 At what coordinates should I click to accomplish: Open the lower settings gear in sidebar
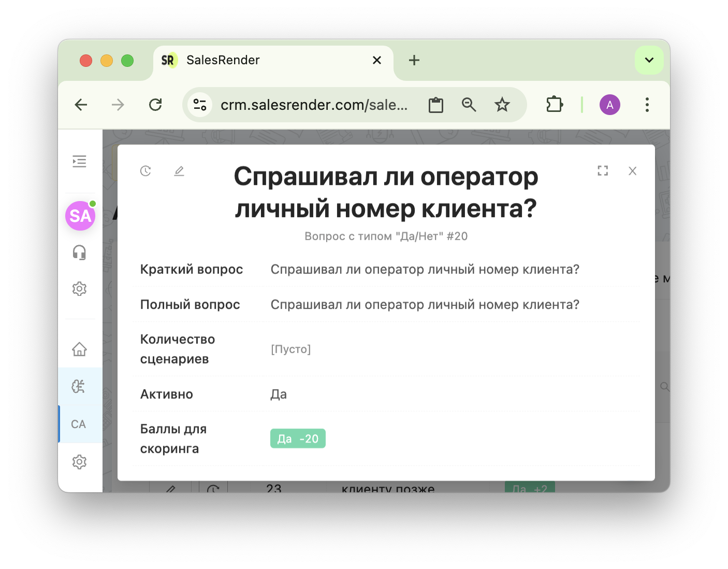point(79,462)
